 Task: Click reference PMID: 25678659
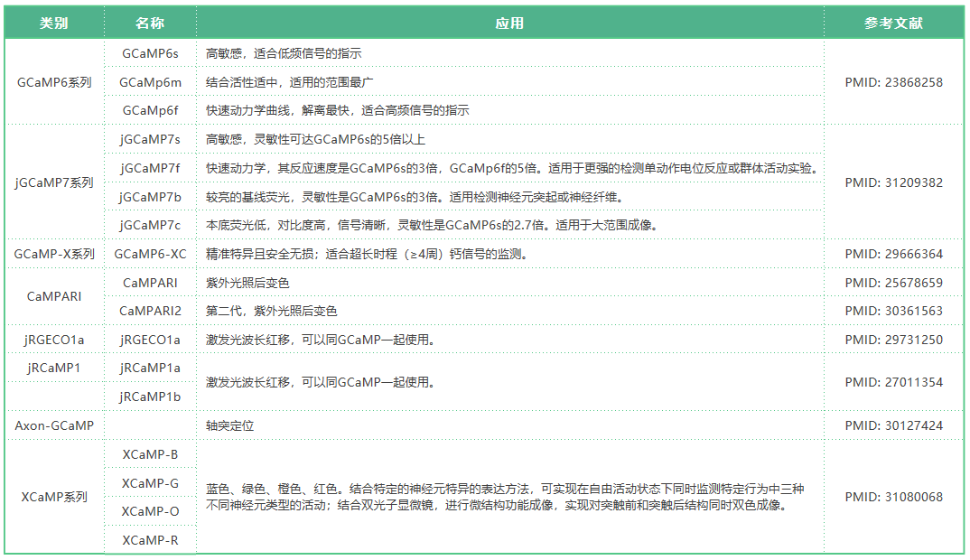tap(894, 283)
